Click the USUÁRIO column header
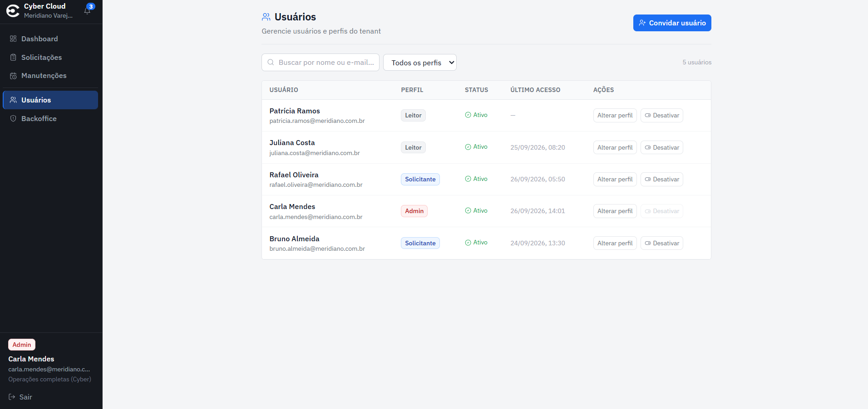Image resolution: width=868 pixels, height=409 pixels. pyautogui.click(x=284, y=90)
